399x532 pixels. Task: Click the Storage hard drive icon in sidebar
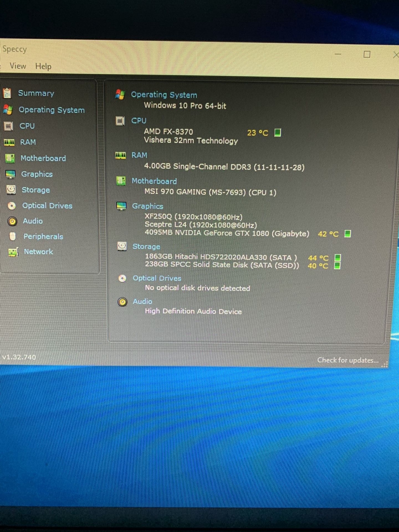pyautogui.click(x=11, y=190)
